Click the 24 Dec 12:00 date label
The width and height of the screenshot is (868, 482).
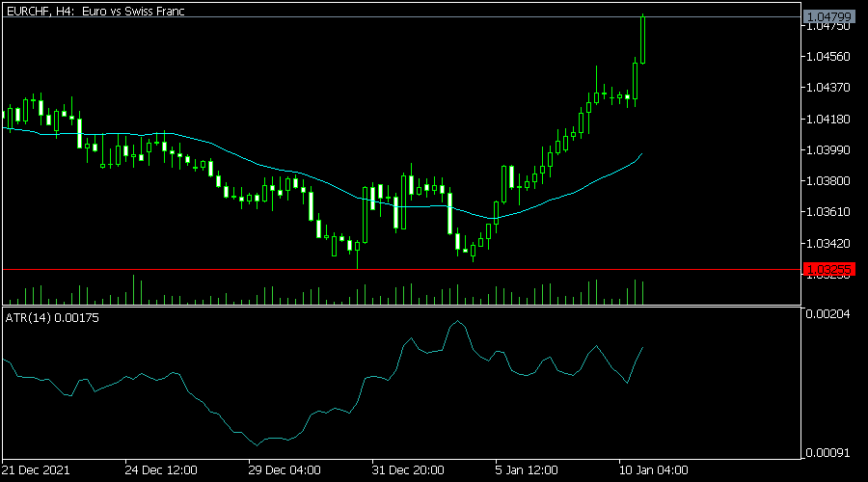point(161,470)
